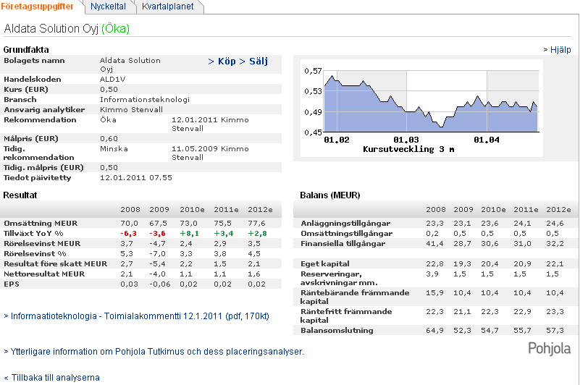Viewport: 588px width, 385px height.
Task: Select the 2011e header in Resultat table
Action: 226,210
